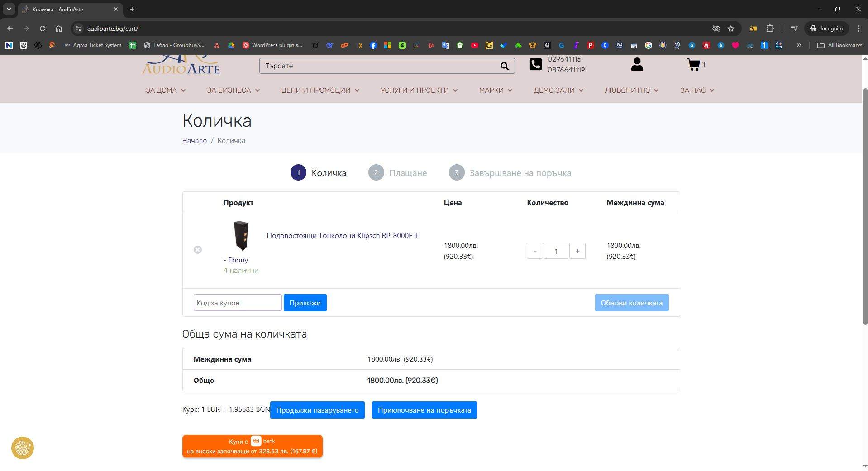Reload the page

42,29
